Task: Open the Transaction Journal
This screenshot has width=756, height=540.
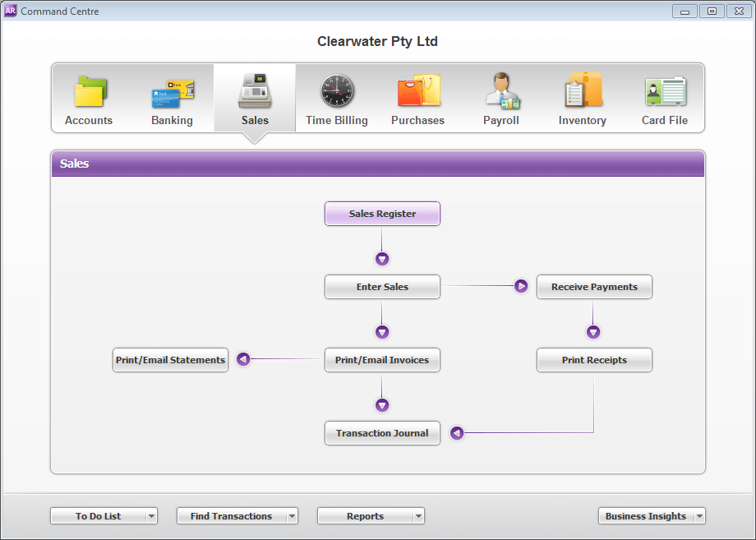Action: (x=382, y=433)
